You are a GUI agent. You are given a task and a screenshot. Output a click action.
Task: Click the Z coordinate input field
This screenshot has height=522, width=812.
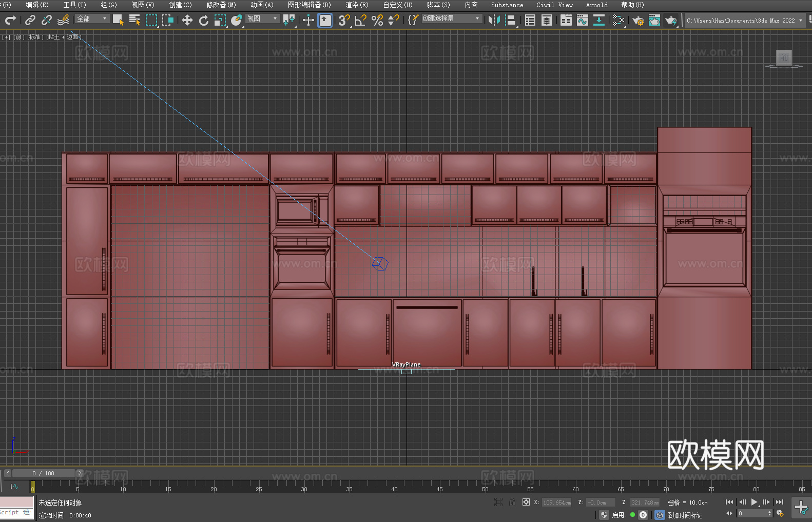(645, 502)
